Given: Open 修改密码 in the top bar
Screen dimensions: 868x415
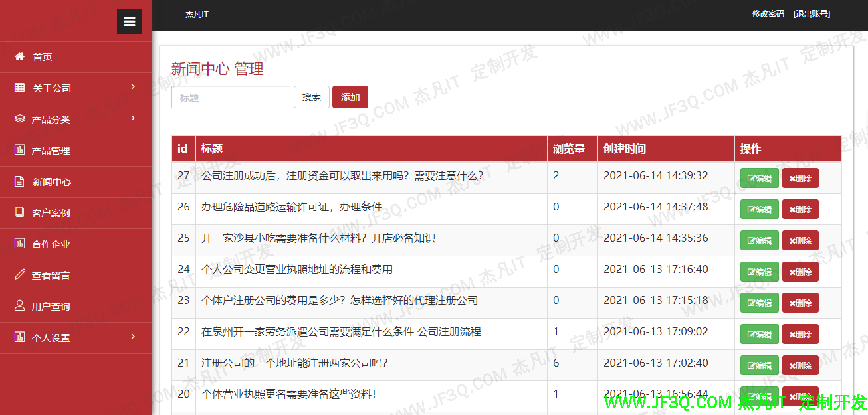Looking at the screenshot, I should tap(768, 13).
